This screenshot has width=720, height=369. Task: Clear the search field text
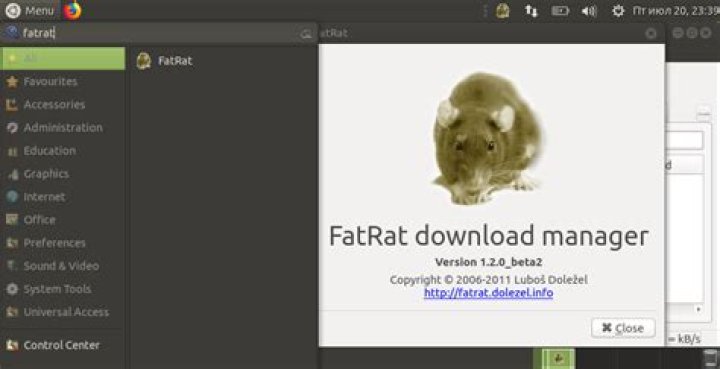coord(306,33)
